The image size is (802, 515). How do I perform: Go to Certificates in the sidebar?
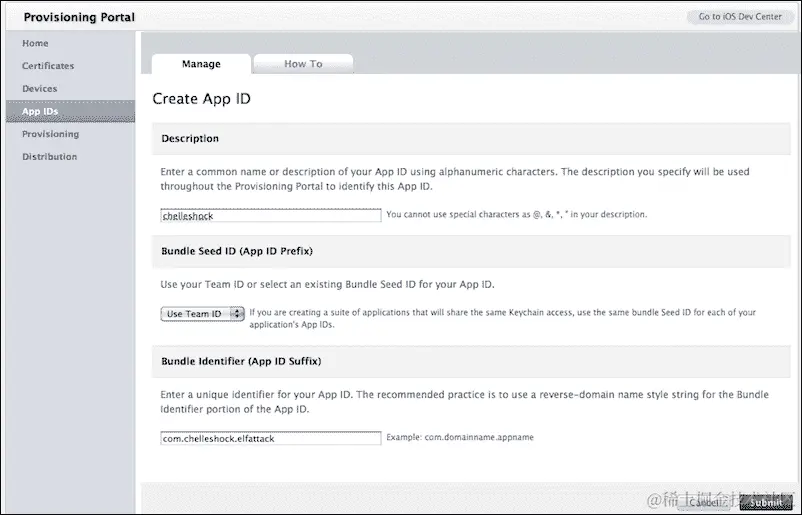click(x=48, y=66)
